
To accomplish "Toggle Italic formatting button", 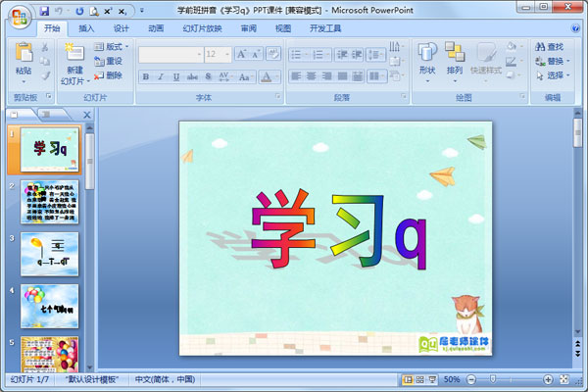I will (x=161, y=76).
